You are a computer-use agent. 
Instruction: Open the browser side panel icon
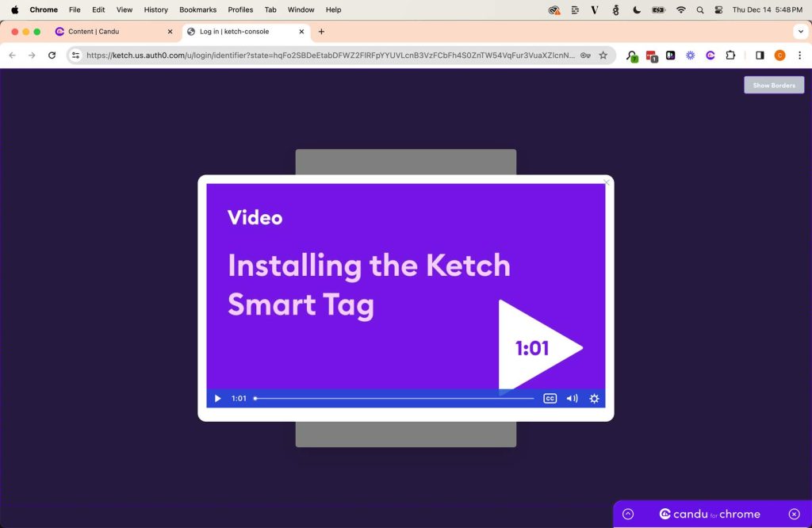(x=759, y=55)
